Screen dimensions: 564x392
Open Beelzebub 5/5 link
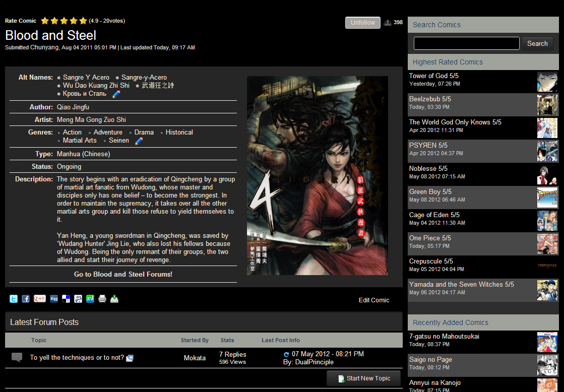point(430,99)
